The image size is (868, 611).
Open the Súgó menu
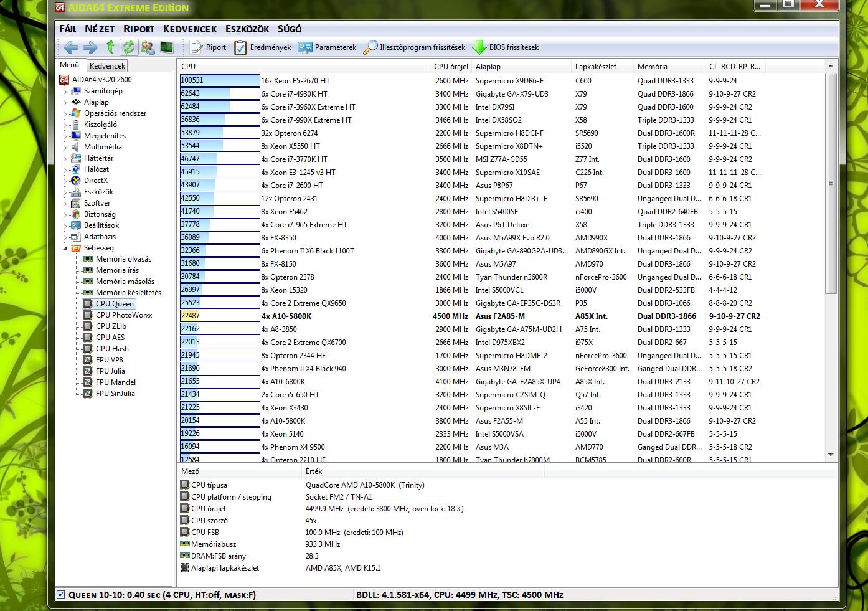click(290, 29)
